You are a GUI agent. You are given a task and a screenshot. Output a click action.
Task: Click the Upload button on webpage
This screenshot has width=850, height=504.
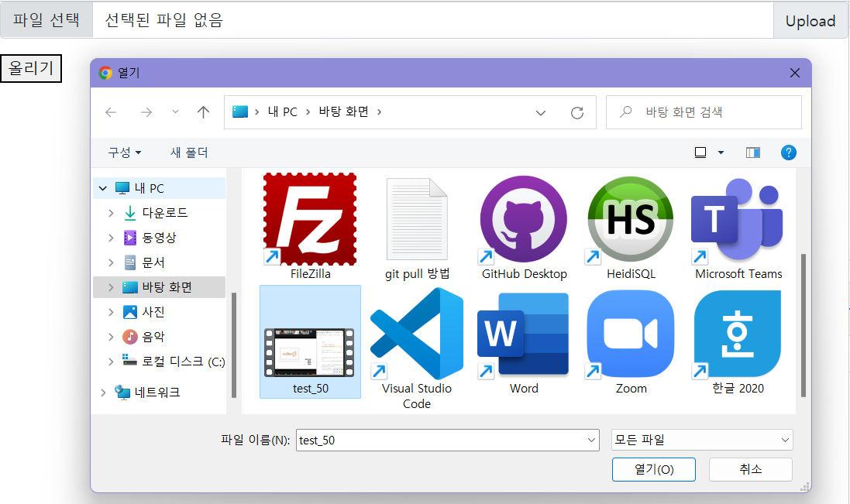[810, 21]
